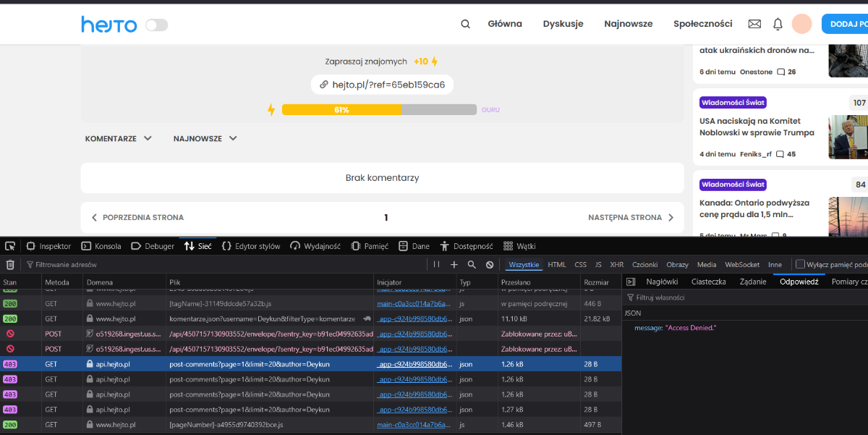Open site search magnifier in header
Image resolution: width=868 pixels, height=435 pixels.
pos(465,24)
